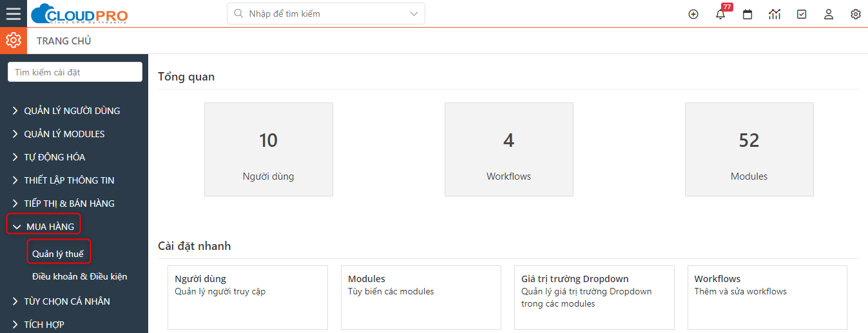
Task: Open the reports chart icon
Action: tap(775, 14)
